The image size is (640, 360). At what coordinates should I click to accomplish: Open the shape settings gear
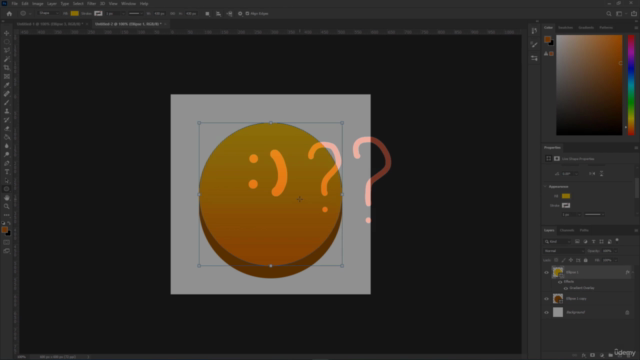click(240, 13)
